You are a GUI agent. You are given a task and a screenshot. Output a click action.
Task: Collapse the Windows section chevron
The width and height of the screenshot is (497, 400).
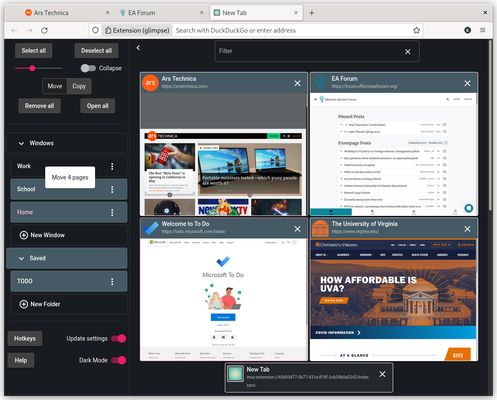[x=21, y=143]
